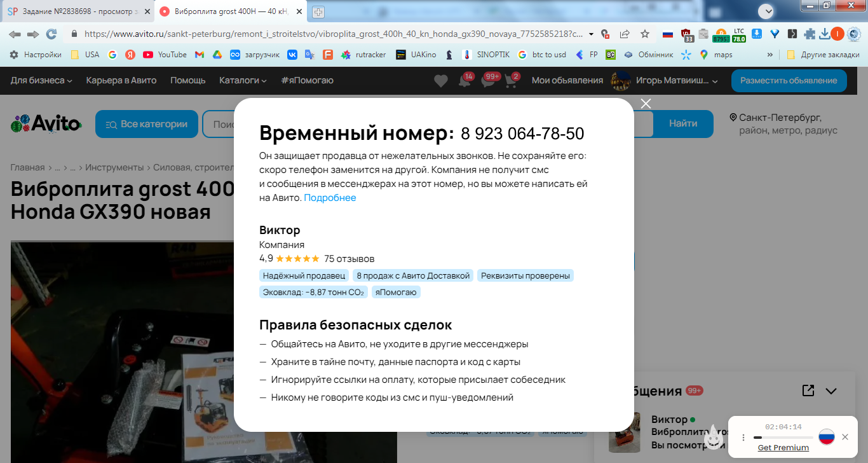868x463 pixels.
Task: Close the temporary number popup
Action: coord(646,104)
